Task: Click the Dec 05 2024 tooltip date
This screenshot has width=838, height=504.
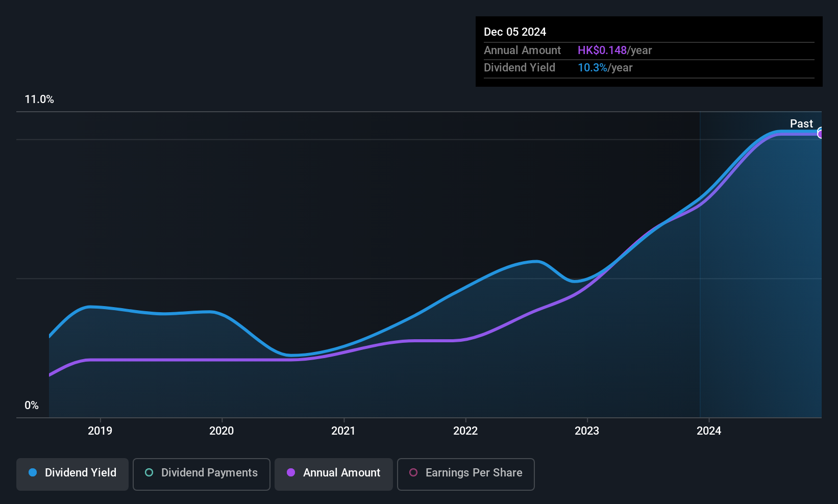Action: (x=515, y=32)
